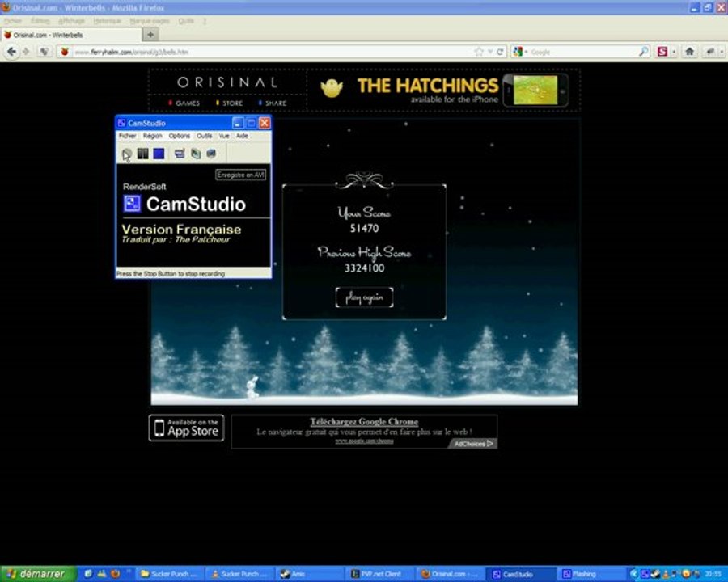Click the CamStudio taskbar button

coord(520,574)
